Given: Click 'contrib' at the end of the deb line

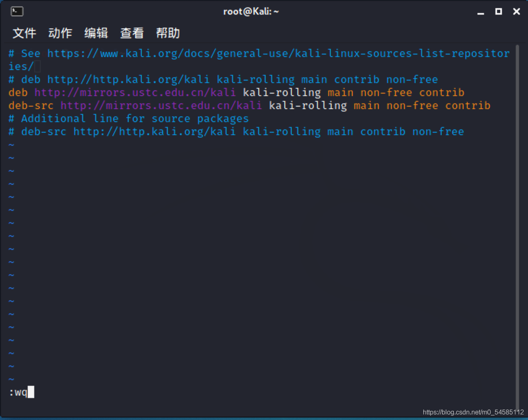Looking at the screenshot, I should click(x=442, y=92).
